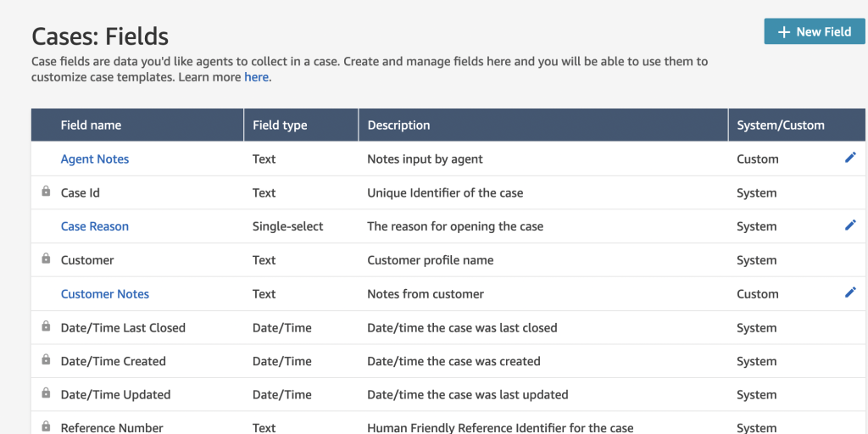Open the Customer Notes field link
Viewport: 868px width, 434px height.
click(105, 294)
